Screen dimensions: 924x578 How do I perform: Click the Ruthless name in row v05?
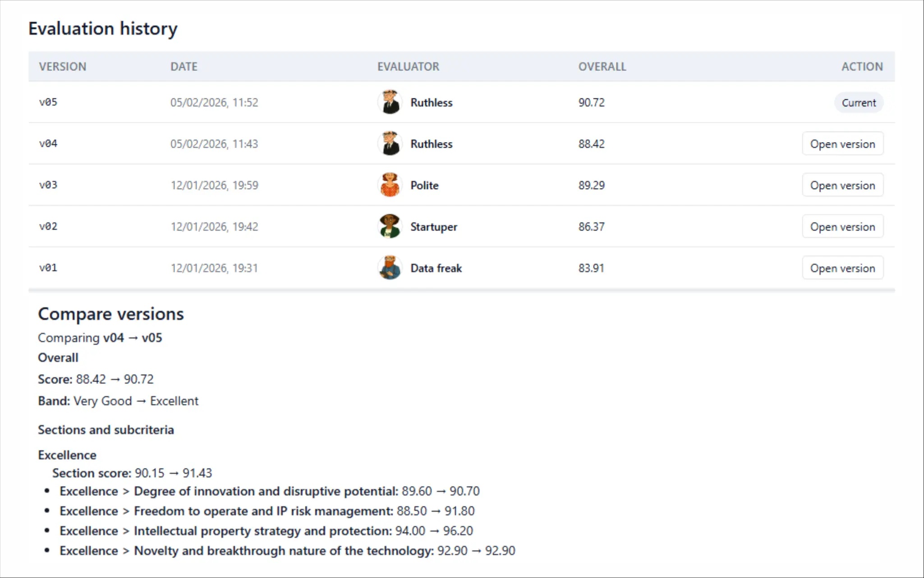pos(431,102)
